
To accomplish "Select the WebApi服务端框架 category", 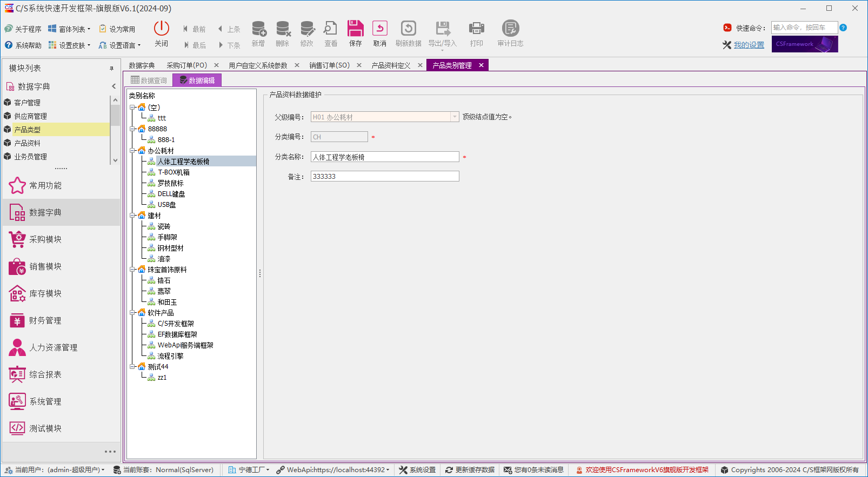I will coord(185,345).
